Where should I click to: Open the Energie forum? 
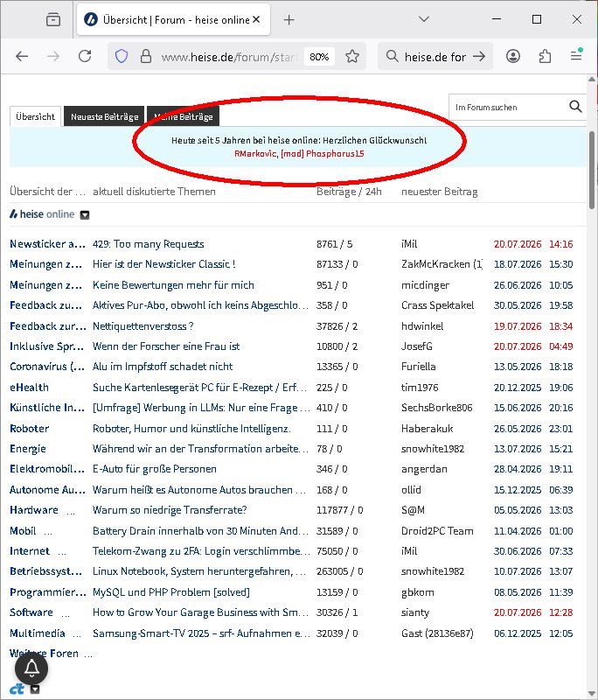28,449
